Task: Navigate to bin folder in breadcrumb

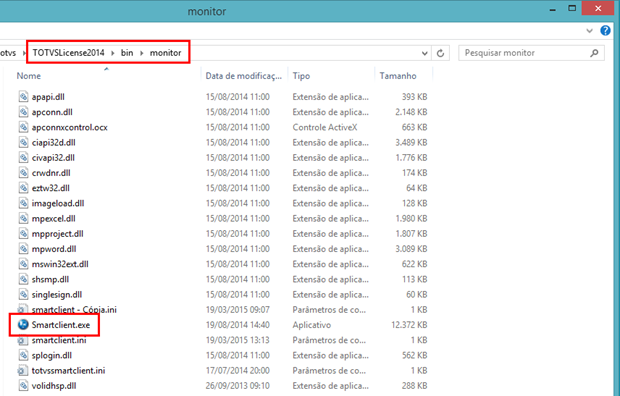Action: pos(127,53)
